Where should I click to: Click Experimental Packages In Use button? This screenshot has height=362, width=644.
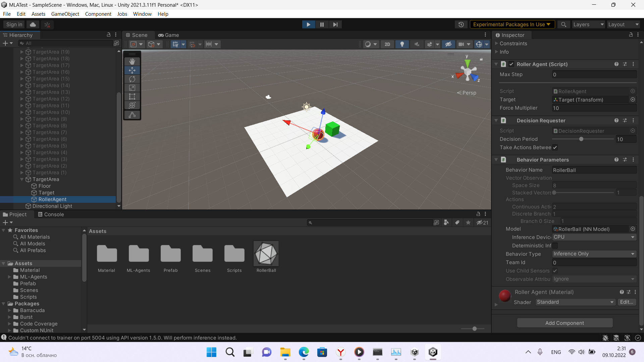(x=512, y=24)
